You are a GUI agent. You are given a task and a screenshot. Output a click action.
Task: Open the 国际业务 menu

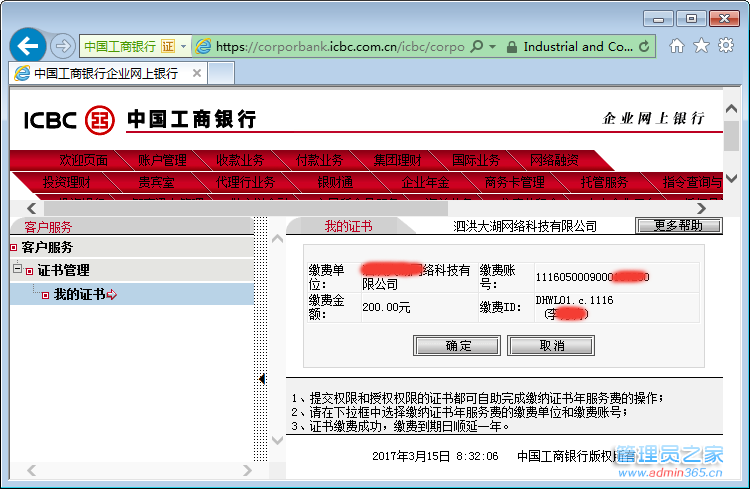point(476,160)
